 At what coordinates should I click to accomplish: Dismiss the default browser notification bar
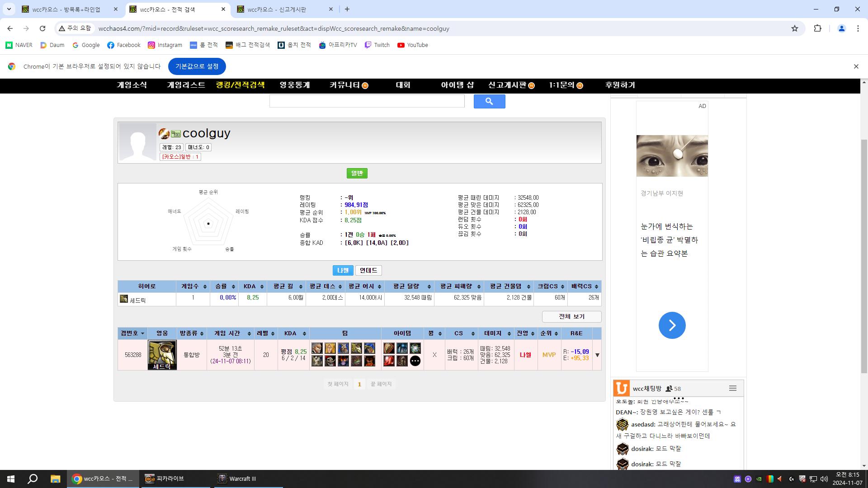(x=856, y=66)
